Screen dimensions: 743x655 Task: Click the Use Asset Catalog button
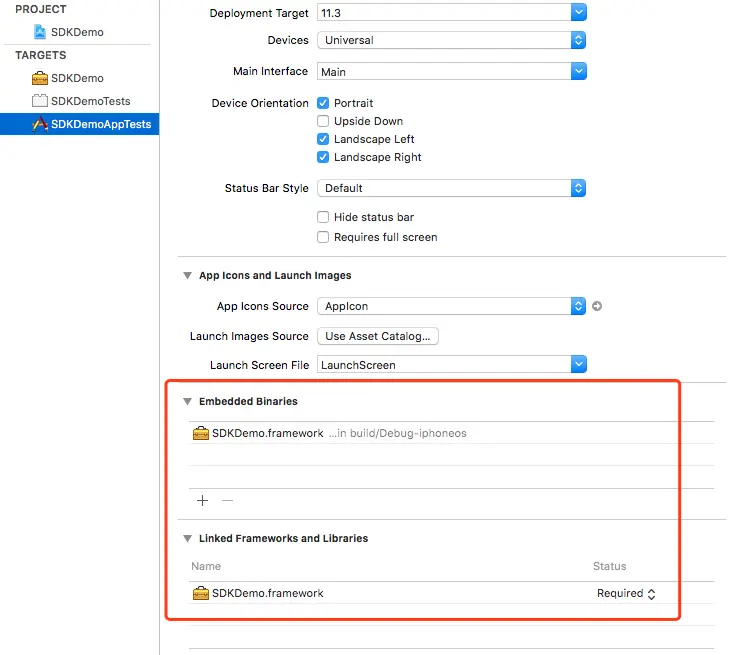(378, 336)
